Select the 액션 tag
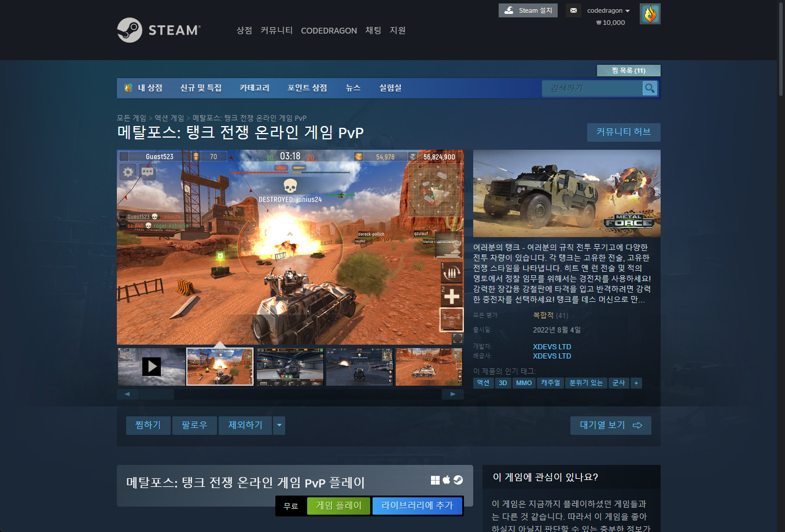The width and height of the screenshot is (785, 532). 483,383
